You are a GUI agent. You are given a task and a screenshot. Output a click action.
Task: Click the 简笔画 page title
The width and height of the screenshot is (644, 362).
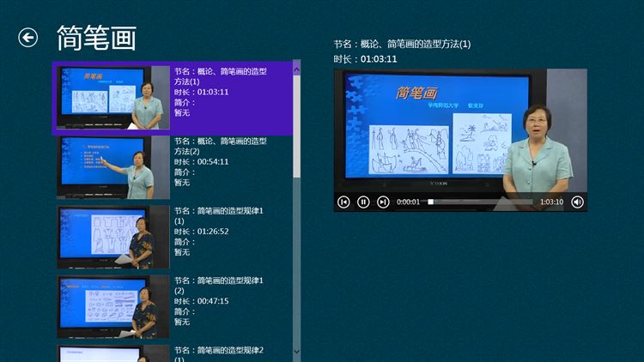pos(96,38)
